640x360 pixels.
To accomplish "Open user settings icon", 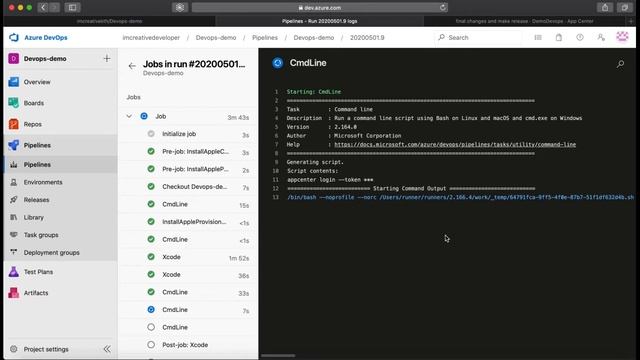I will (601, 38).
